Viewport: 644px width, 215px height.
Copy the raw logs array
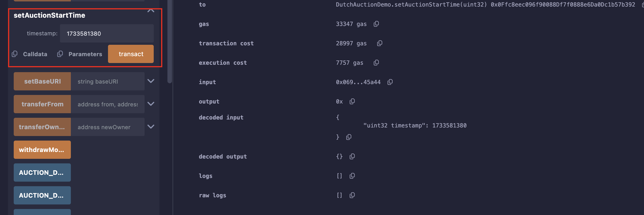[352, 195]
